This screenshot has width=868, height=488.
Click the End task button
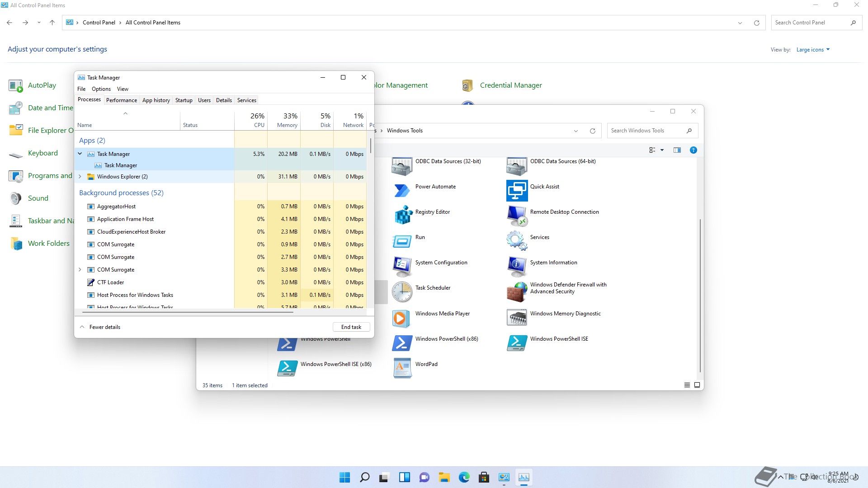pyautogui.click(x=351, y=327)
